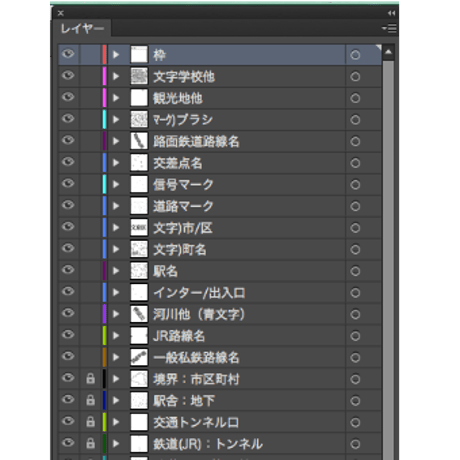
Task: Click target circle of 道路マーク layer
Action: tap(355, 206)
